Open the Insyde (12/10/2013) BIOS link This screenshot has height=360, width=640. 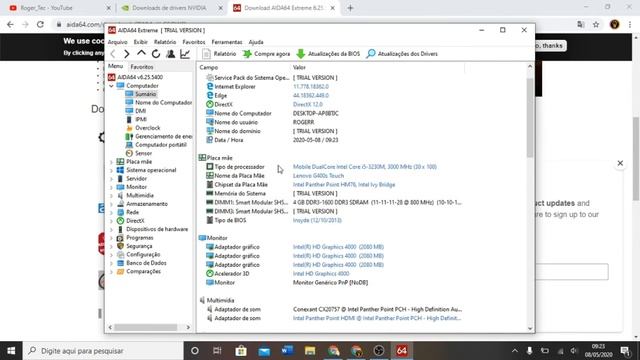point(317,220)
